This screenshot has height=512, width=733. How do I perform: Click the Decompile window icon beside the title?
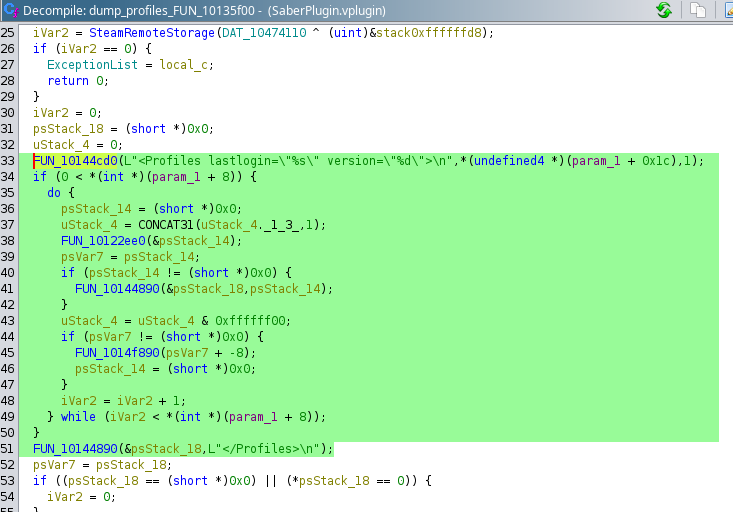coord(10,10)
